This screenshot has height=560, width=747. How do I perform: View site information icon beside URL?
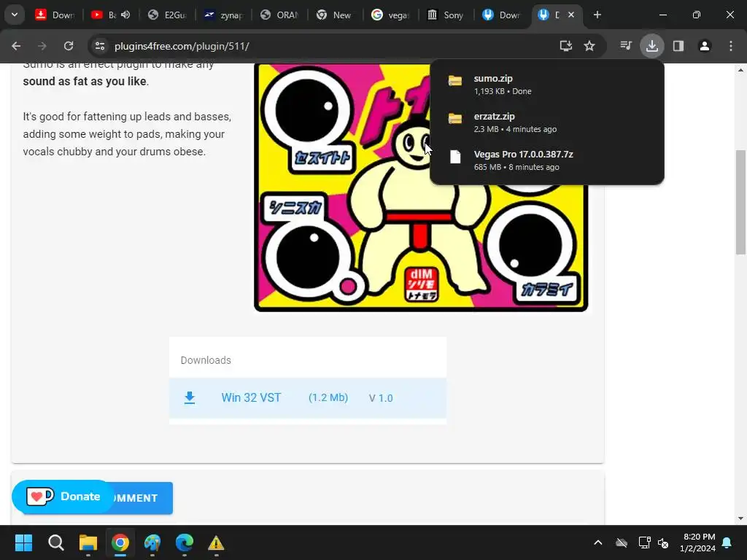click(x=100, y=46)
